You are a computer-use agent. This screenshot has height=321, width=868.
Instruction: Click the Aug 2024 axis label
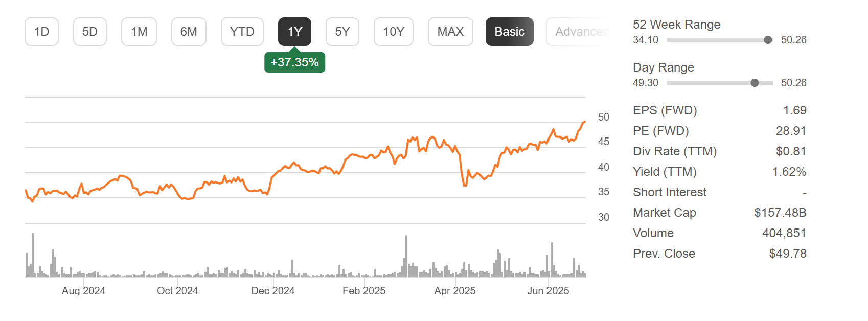pos(85,291)
